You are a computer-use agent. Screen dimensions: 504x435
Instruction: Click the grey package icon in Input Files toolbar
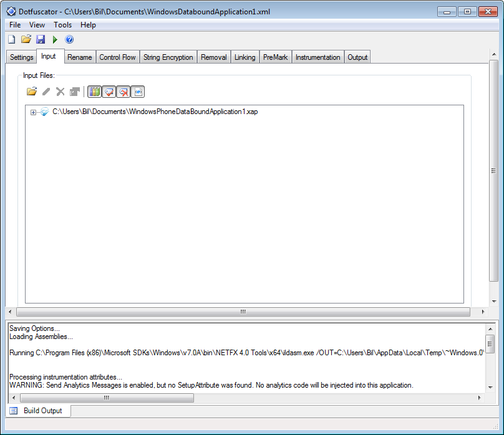point(75,92)
